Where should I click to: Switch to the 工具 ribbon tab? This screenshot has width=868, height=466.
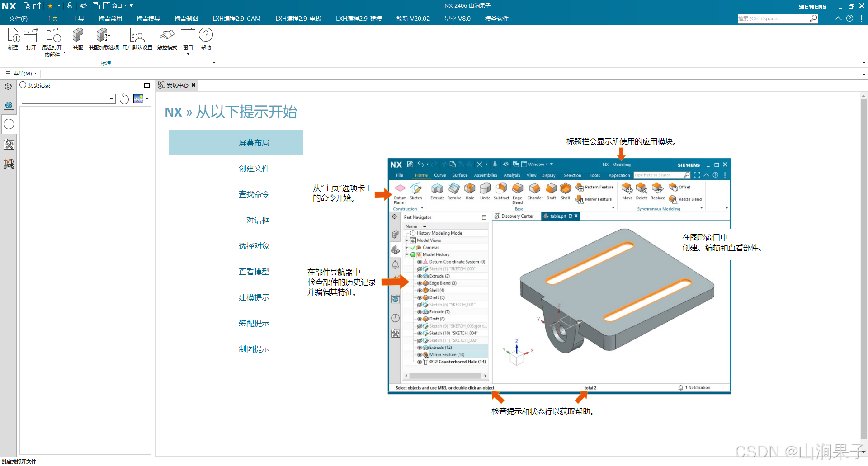(78, 19)
